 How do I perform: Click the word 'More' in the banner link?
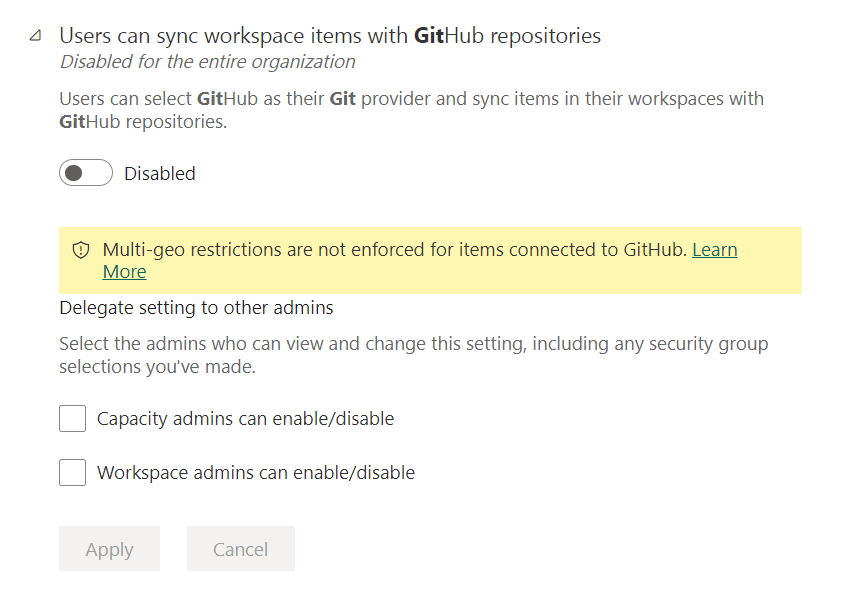[124, 272]
